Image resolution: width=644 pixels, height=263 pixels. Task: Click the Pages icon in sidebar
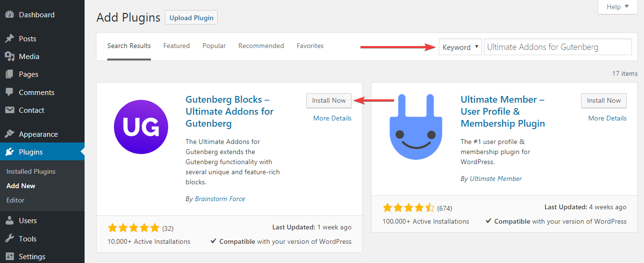point(10,74)
